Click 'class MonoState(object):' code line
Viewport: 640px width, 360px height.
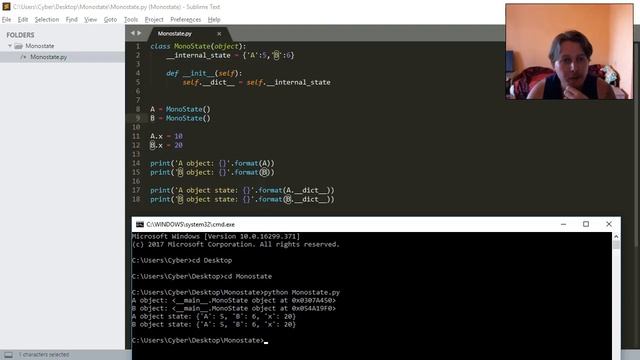click(x=198, y=46)
